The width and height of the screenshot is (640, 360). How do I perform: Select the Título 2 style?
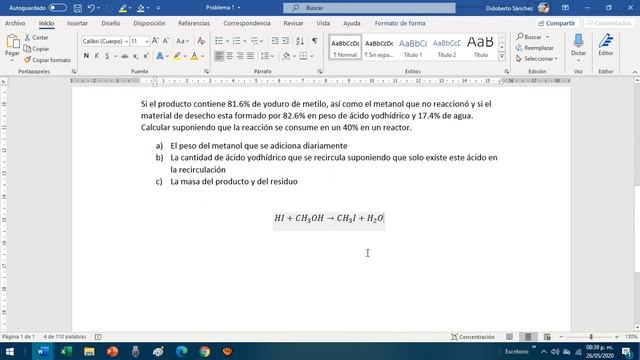click(x=447, y=47)
